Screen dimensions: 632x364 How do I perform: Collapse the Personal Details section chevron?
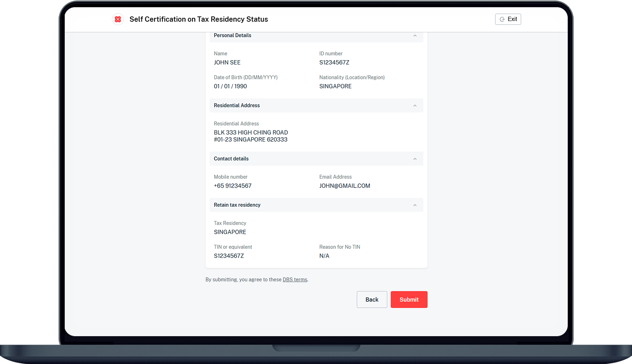coord(415,36)
